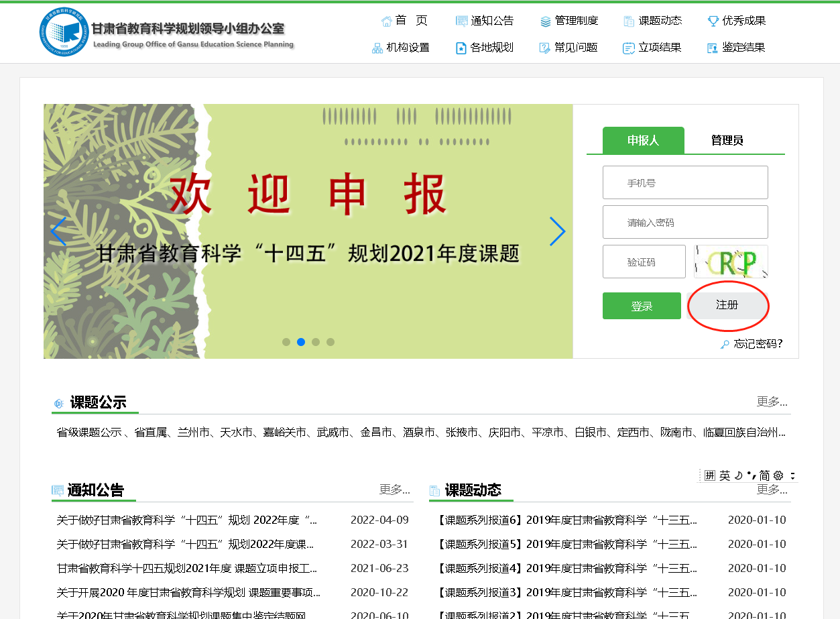Expand the IME toolbar options arrow
The height and width of the screenshot is (619, 840).
coord(792,475)
